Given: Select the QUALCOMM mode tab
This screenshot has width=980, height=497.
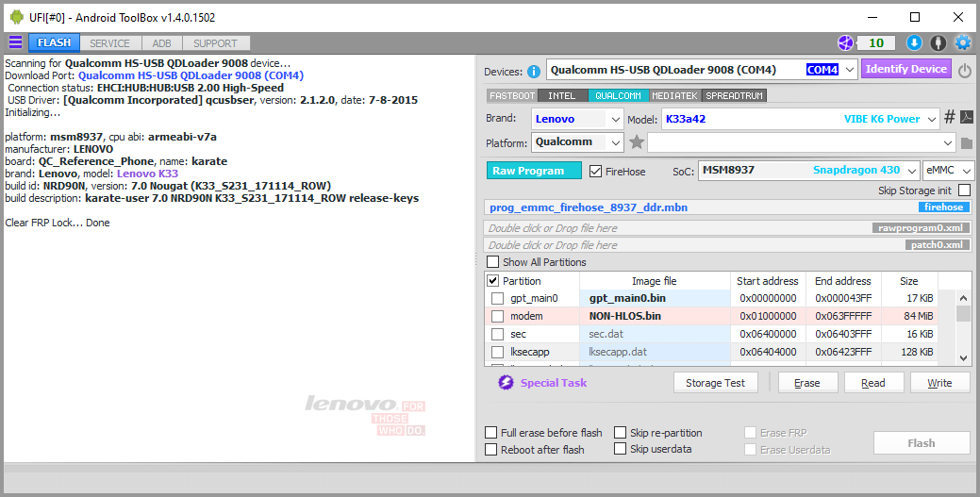Looking at the screenshot, I should point(618,95).
